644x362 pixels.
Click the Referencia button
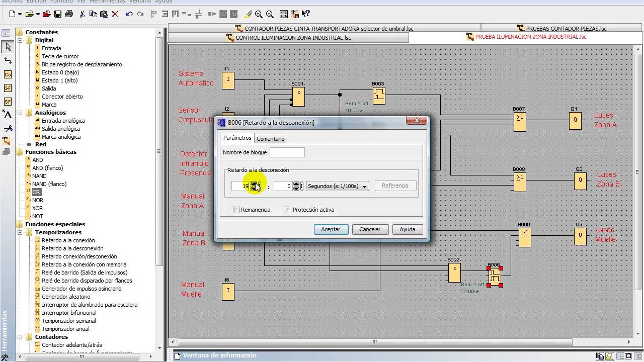395,186
